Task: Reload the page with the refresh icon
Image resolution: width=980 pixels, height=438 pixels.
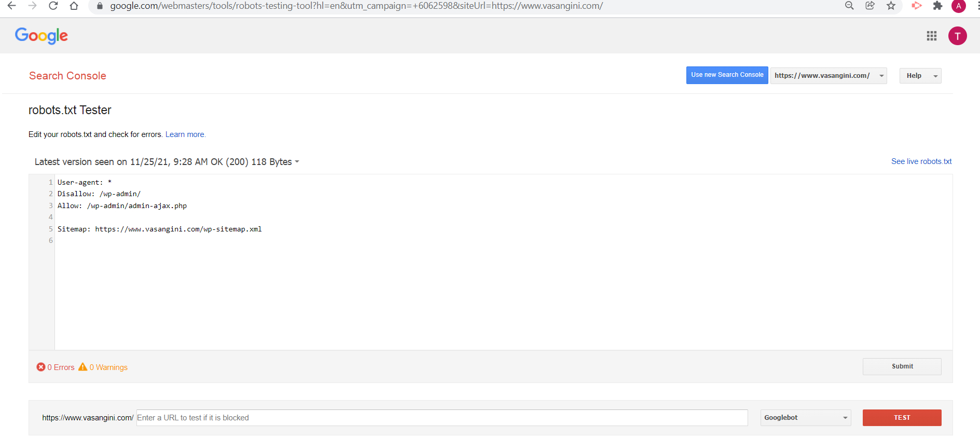Action: coord(53,6)
